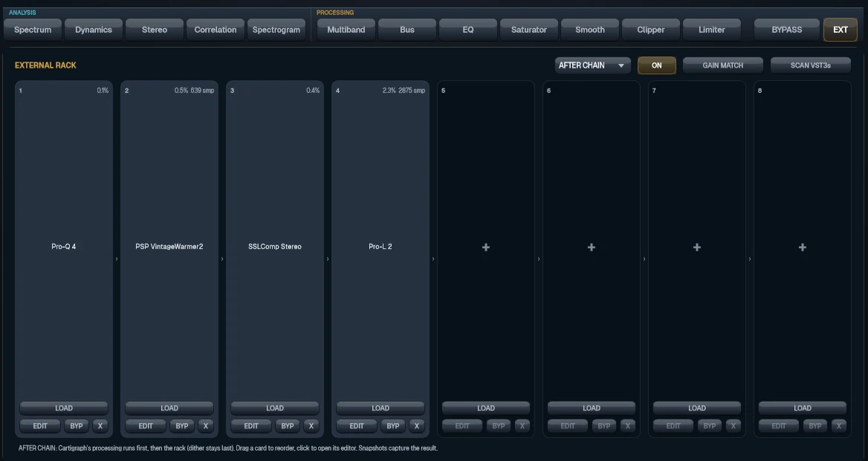Load a plugin into slot 4

380,408
